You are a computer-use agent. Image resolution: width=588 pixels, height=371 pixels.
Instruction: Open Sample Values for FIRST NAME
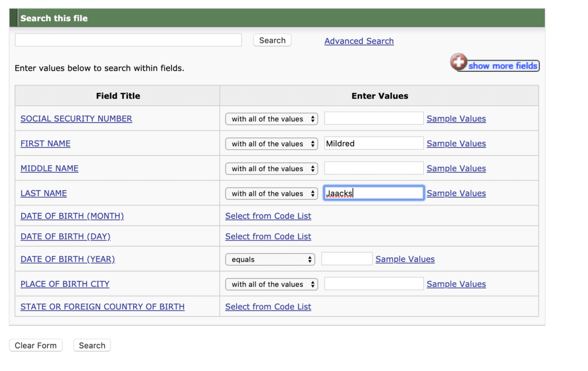[456, 143]
